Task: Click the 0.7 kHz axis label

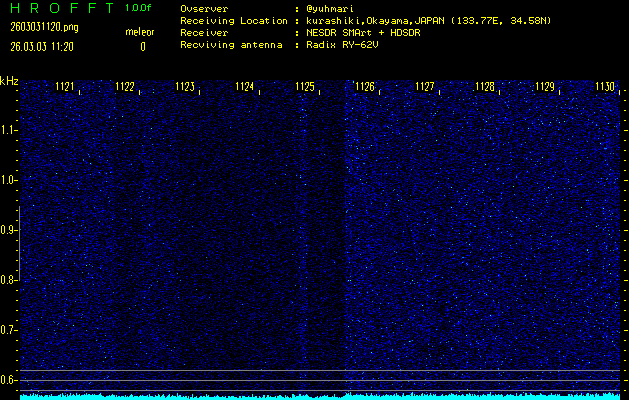Action: tap(7, 330)
